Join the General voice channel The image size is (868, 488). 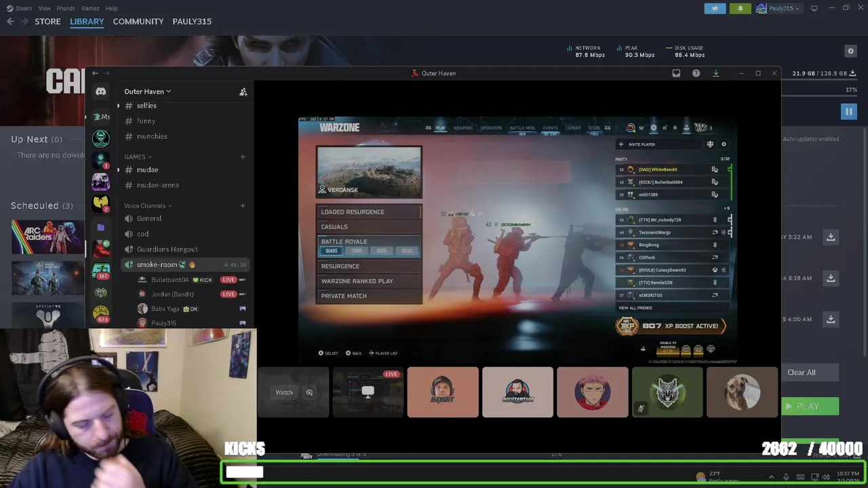pyautogui.click(x=183, y=218)
